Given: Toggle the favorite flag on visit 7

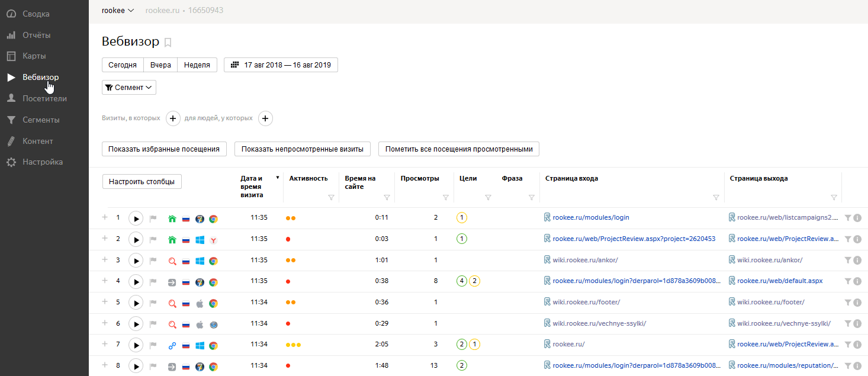Looking at the screenshot, I should (x=153, y=345).
